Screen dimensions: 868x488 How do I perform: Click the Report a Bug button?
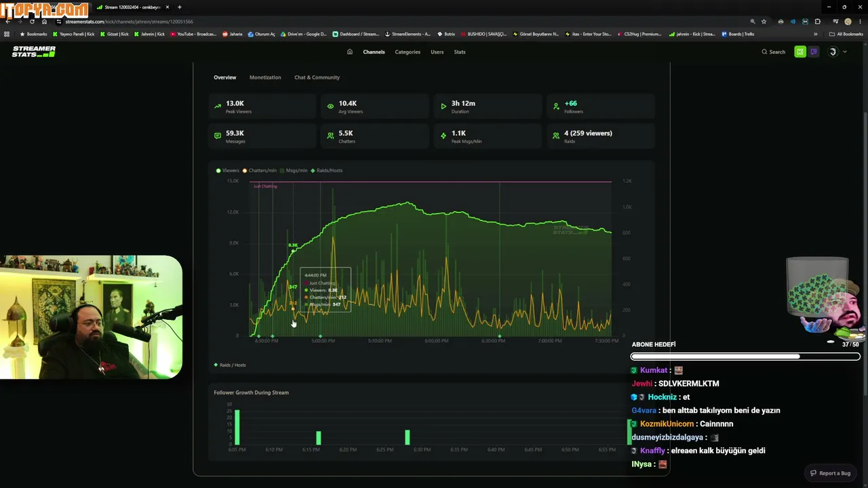830,473
